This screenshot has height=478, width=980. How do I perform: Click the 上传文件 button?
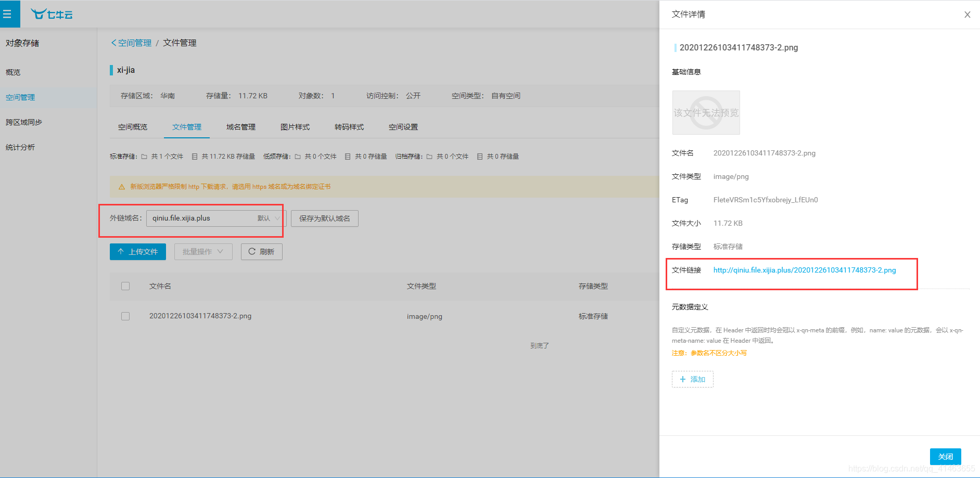pyautogui.click(x=138, y=252)
